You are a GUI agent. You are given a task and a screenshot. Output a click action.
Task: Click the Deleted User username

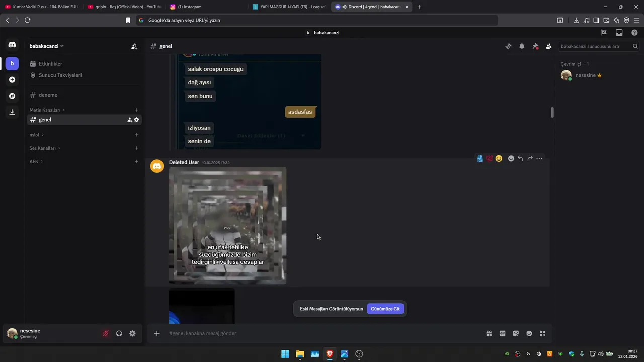pos(184,162)
